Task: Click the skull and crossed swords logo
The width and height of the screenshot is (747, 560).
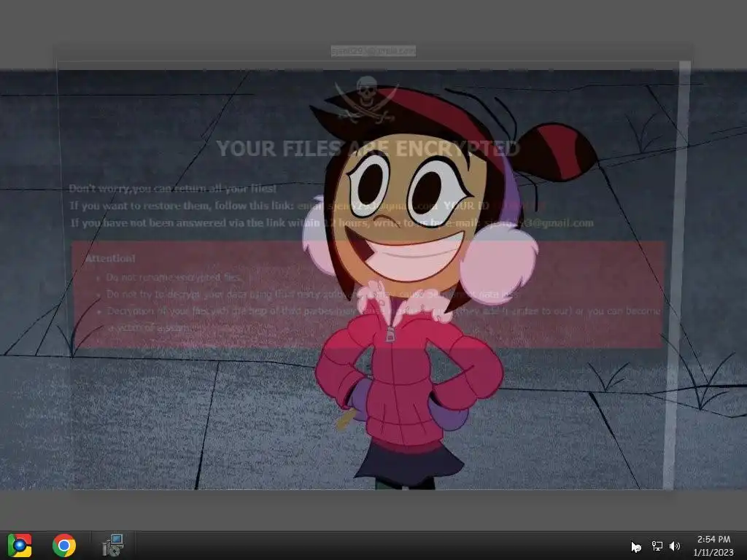Action: [366, 98]
